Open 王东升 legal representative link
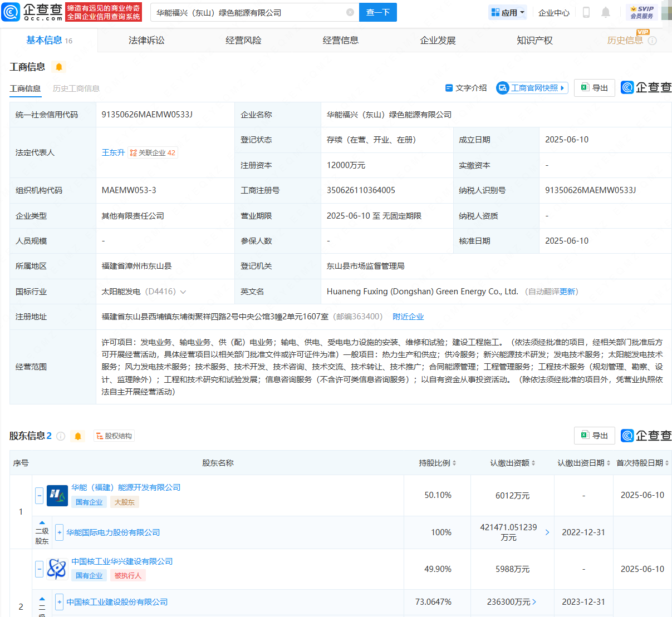Viewport: 672px width, 617px height. pyautogui.click(x=113, y=152)
